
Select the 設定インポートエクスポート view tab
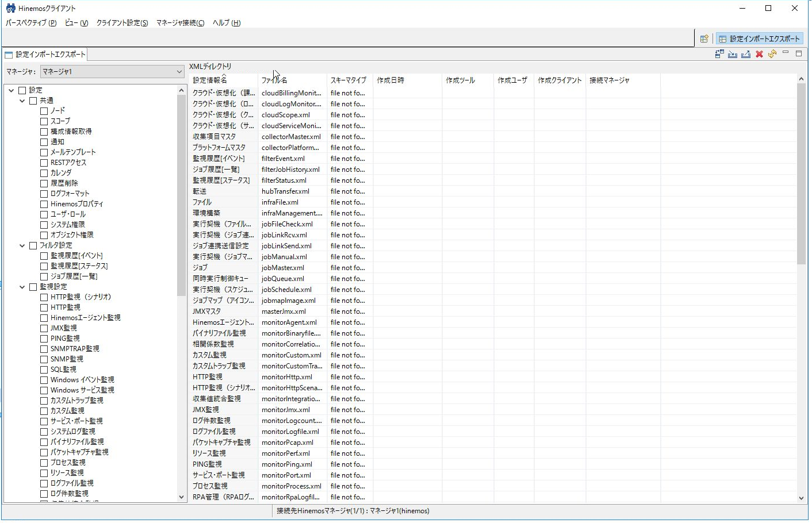coord(45,55)
